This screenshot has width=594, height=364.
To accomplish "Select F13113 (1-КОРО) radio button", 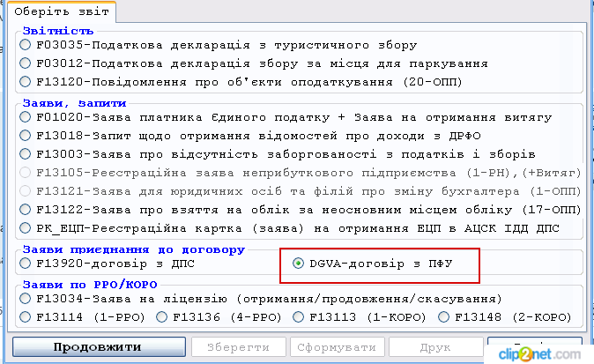I will 300,317.
